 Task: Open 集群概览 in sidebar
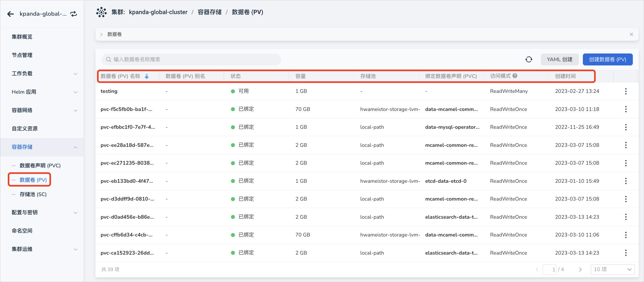(22, 37)
